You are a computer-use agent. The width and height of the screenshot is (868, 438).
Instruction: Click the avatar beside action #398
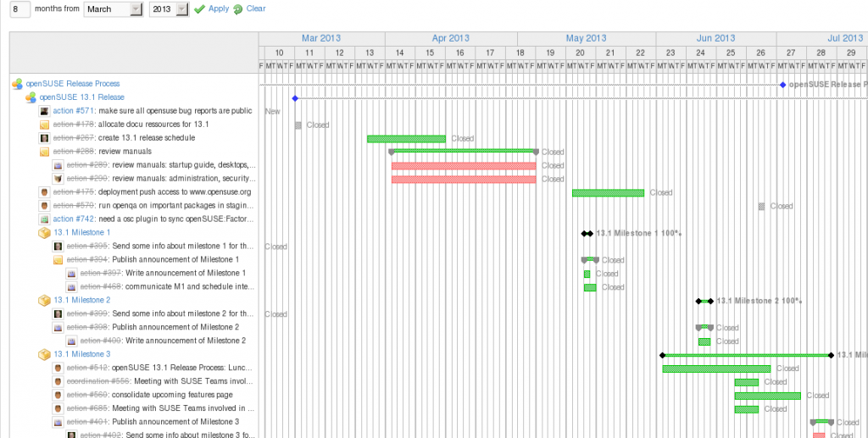coord(58,327)
